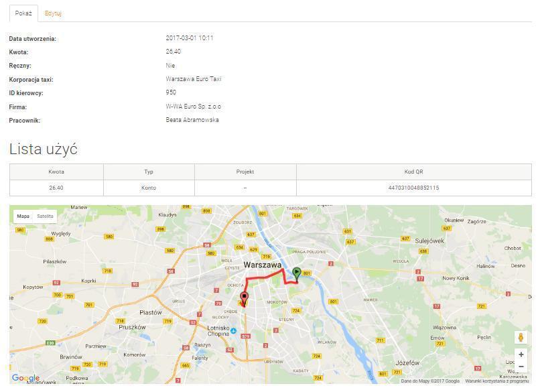Click the Pruszków label on map
Screen dimensions: 542x392
click(132, 327)
